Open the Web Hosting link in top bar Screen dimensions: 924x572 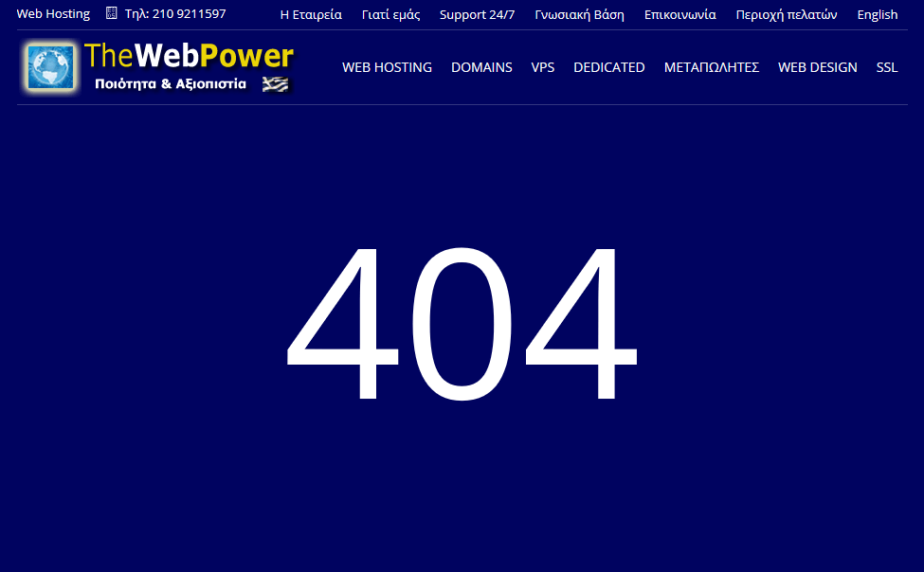pos(53,13)
